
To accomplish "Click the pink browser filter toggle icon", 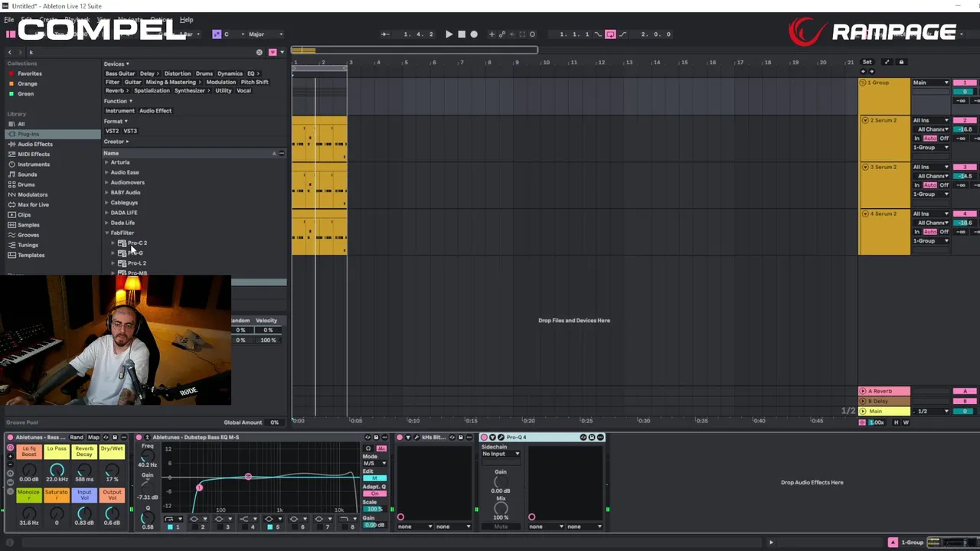I will [272, 52].
